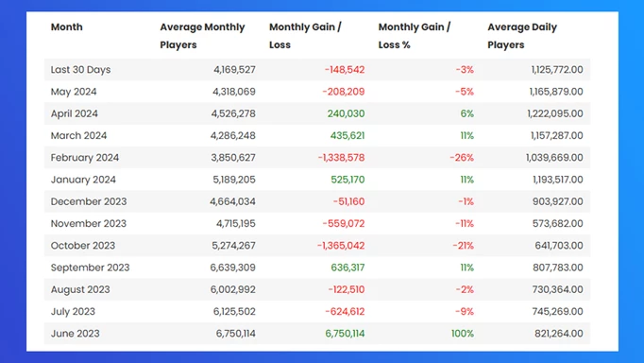Click the Month column header
Screen dimensions: 644x363
66,27
